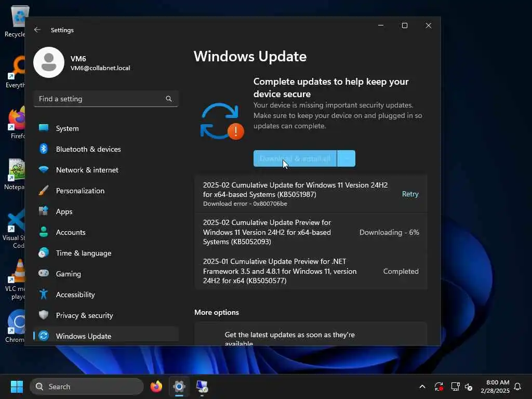Click the VM6@collabnet.local account text
This screenshot has height=399, width=532.
(100, 68)
